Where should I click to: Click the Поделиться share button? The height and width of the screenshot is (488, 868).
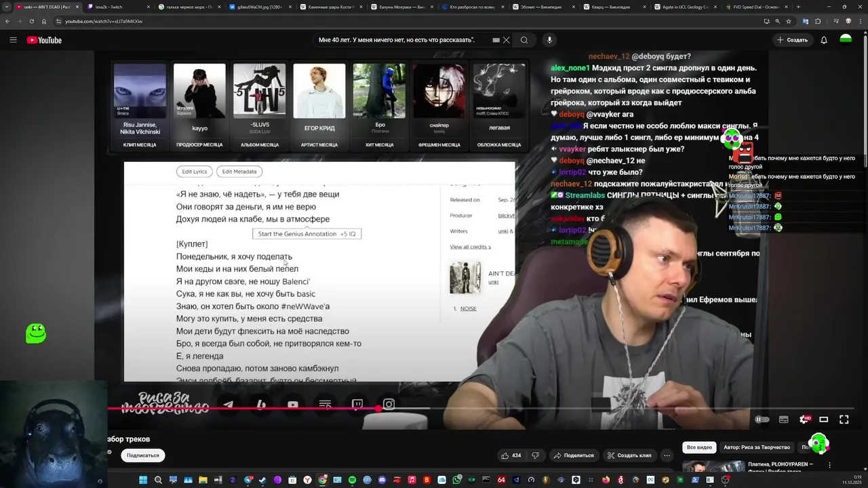pos(573,455)
